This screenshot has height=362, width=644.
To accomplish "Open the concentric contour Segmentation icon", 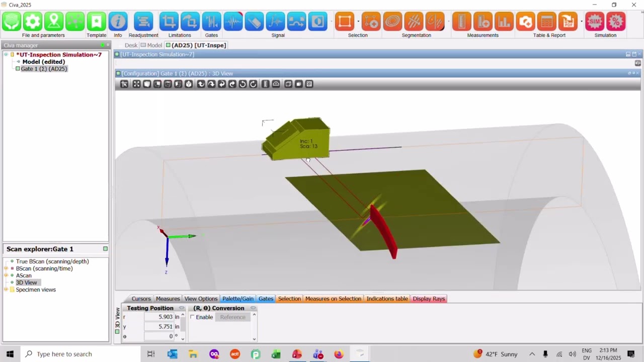I will [x=392, y=22].
